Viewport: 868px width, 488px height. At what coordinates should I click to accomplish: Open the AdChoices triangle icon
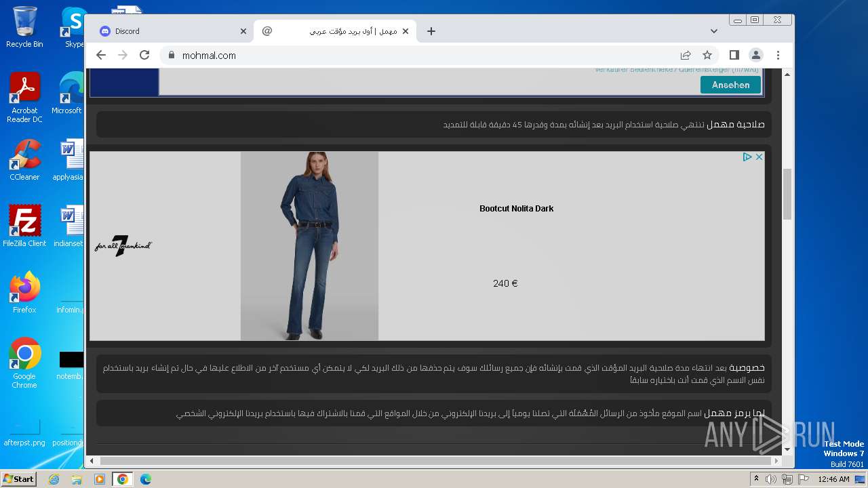[747, 157]
